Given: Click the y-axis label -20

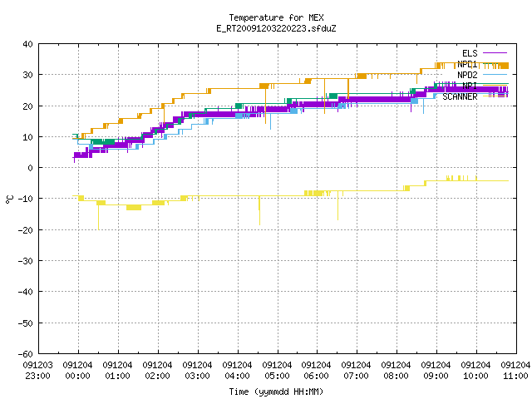Looking at the screenshot, I should point(26,230).
